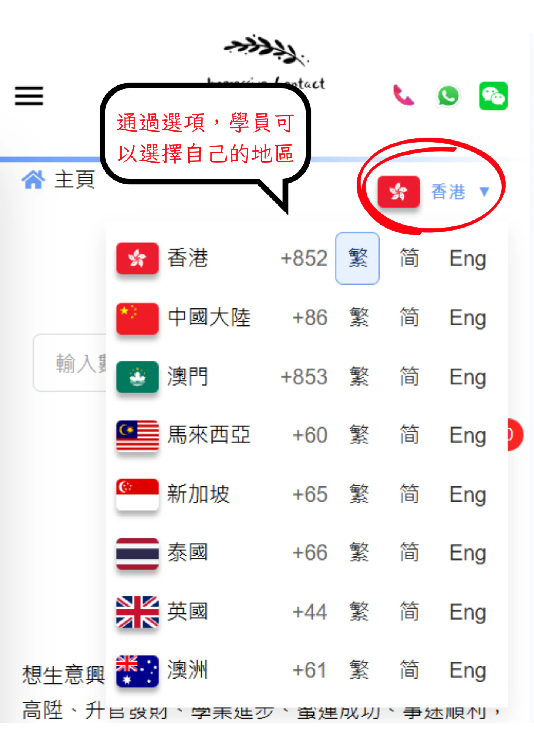Choose the Australia flag entry
The height and width of the screenshot is (756, 534).
137,671
